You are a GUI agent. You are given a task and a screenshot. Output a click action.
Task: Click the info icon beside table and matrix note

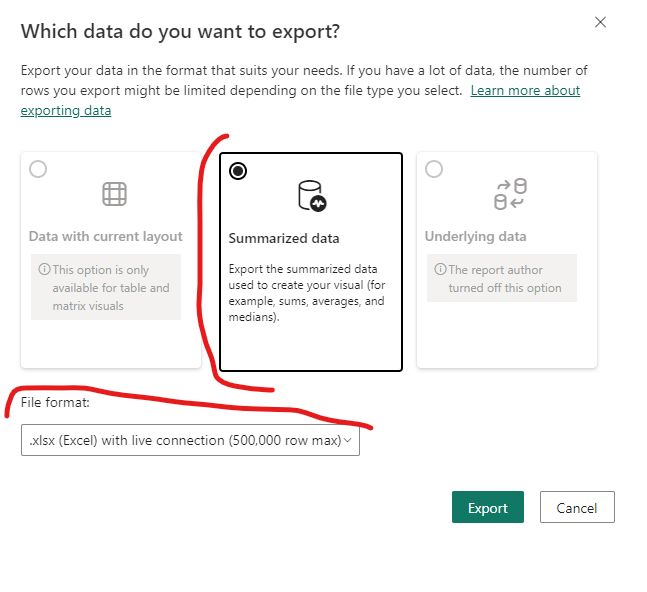click(44, 269)
